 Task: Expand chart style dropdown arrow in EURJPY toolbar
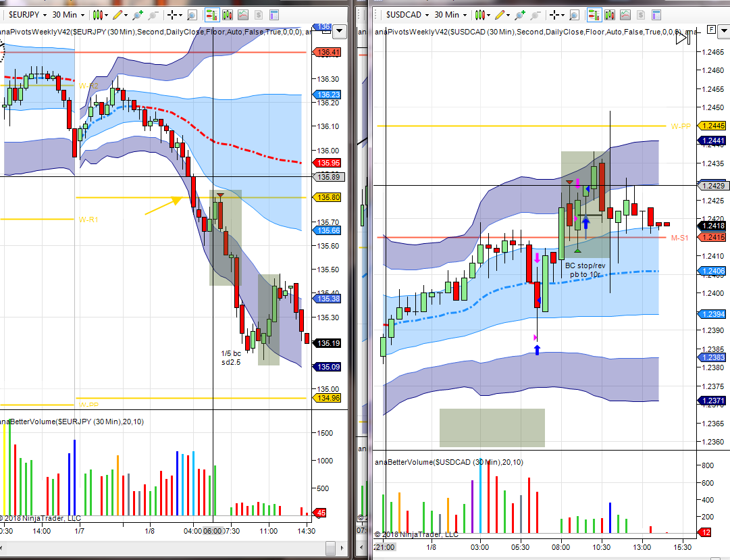point(107,16)
